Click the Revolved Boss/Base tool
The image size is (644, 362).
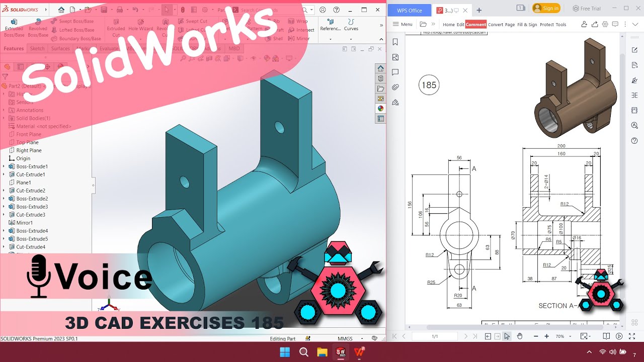pos(38,28)
